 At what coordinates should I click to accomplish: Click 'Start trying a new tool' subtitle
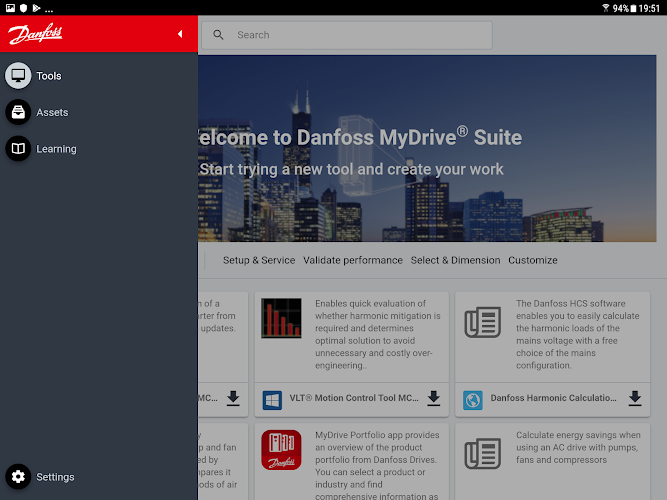pos(351,169)
